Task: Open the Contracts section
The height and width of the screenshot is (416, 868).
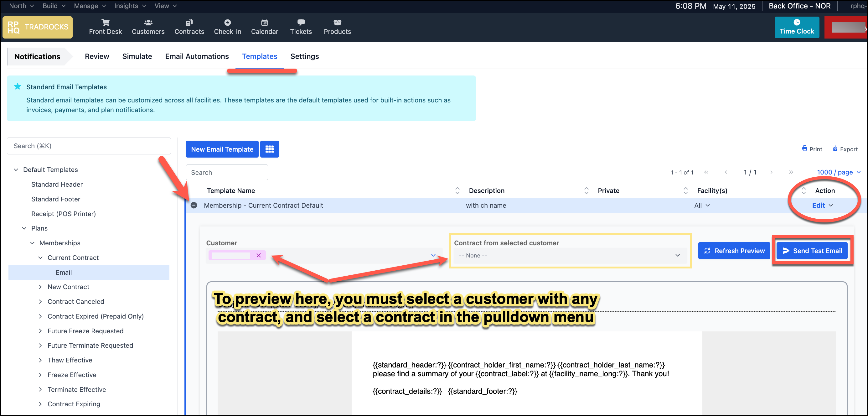Action: click(x=189, y=27)
